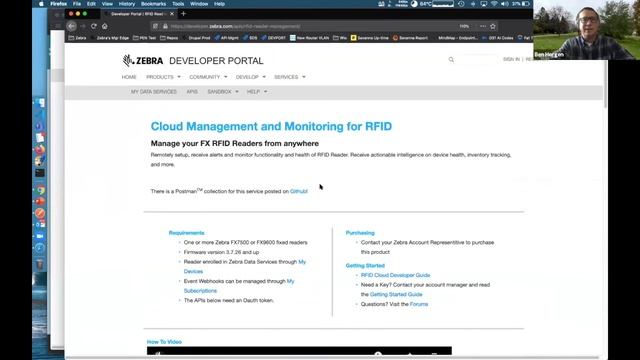Expand the COMMUNITY dropdown in site nav

point(208,77)
